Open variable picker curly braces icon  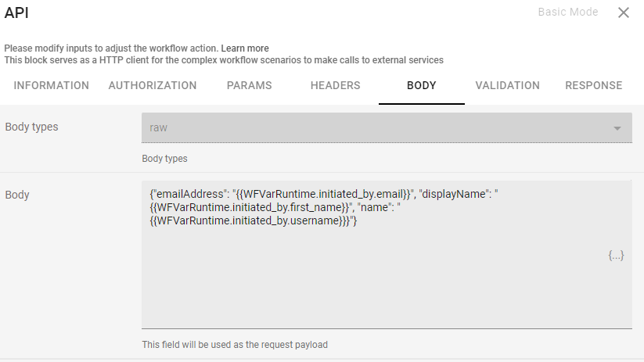click(616, 256)
